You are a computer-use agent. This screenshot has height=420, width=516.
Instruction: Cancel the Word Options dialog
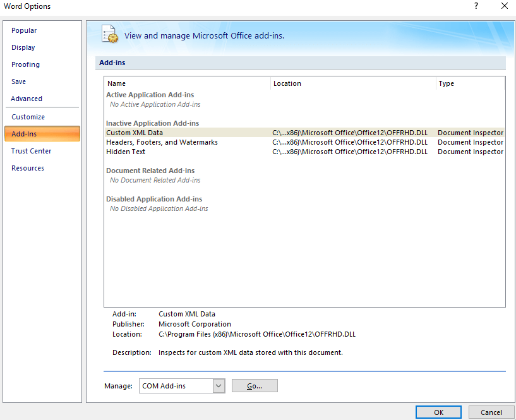[491, 412]
